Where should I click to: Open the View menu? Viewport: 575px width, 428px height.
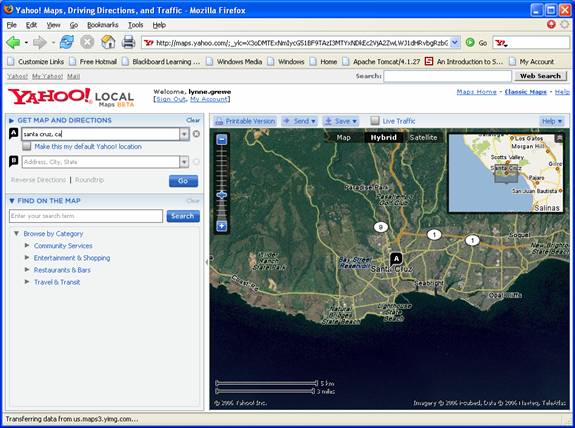pyautogui.click(x=54, y=25)
